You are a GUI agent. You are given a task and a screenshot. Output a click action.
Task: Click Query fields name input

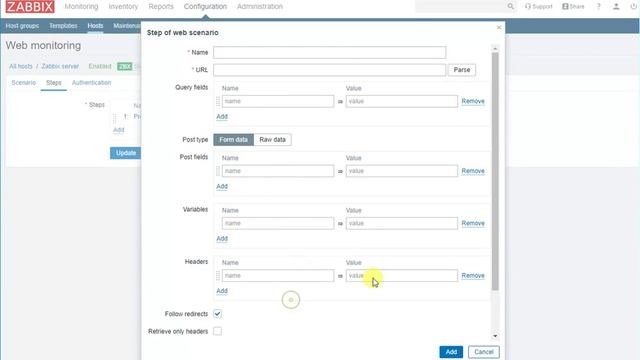point(278,101)
